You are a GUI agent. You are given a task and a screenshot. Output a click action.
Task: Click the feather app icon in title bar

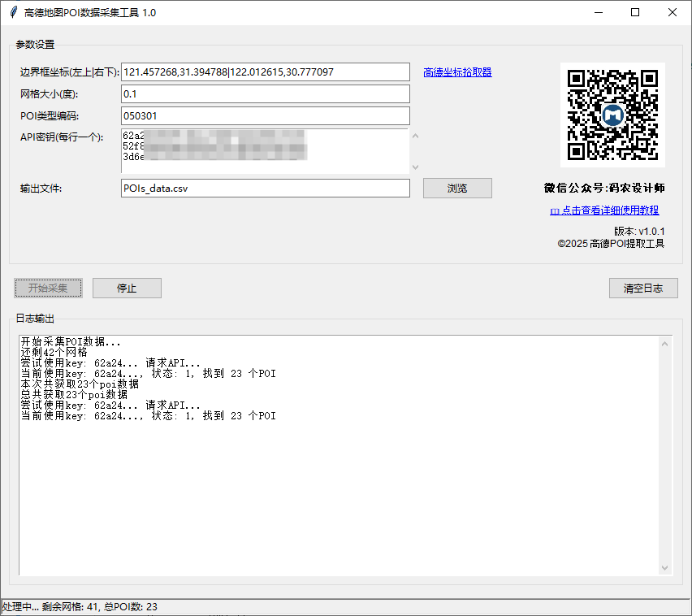pyautogui.click(x=12, y=13)
